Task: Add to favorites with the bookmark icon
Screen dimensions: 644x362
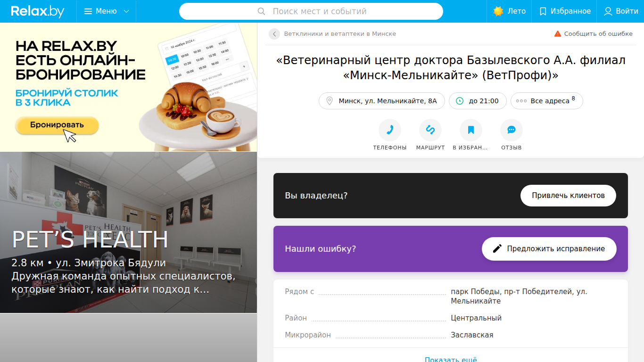Action: [471, 130]
